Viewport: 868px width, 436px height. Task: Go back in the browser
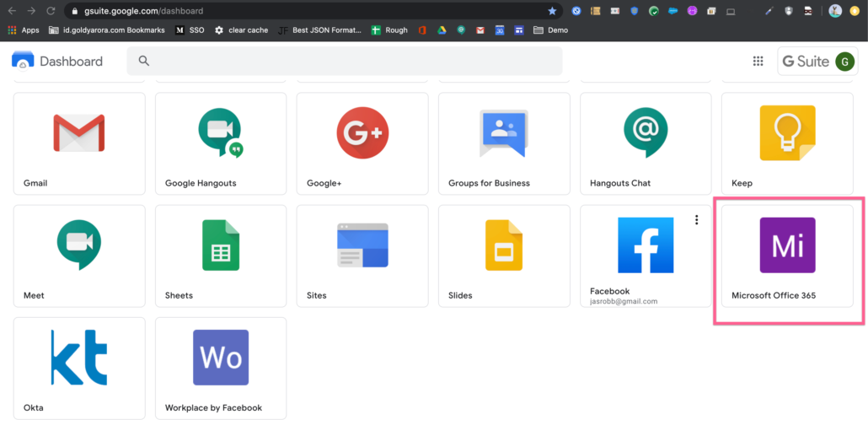pos(12,10)
